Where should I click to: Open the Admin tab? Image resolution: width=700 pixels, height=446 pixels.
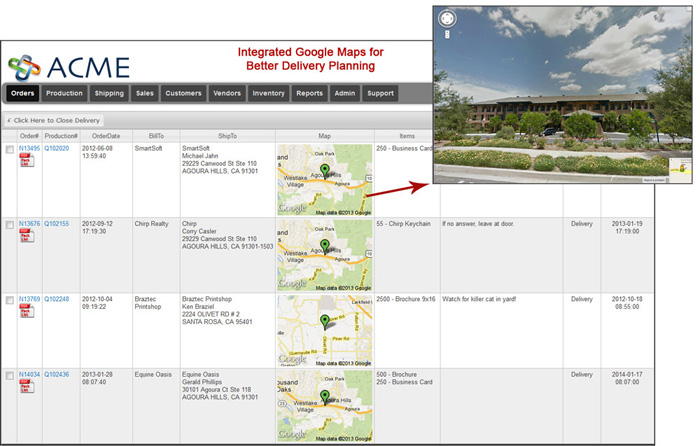tap(345, 93)
